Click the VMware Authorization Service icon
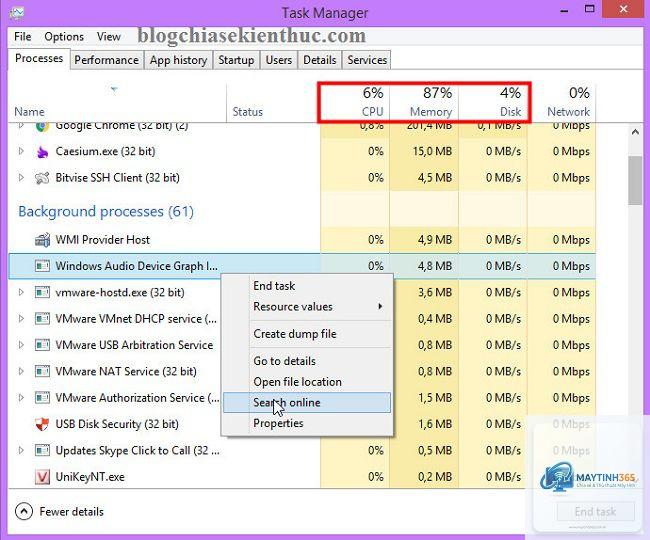This screenshot has height=540, width=650. click(x=42, y=398)
